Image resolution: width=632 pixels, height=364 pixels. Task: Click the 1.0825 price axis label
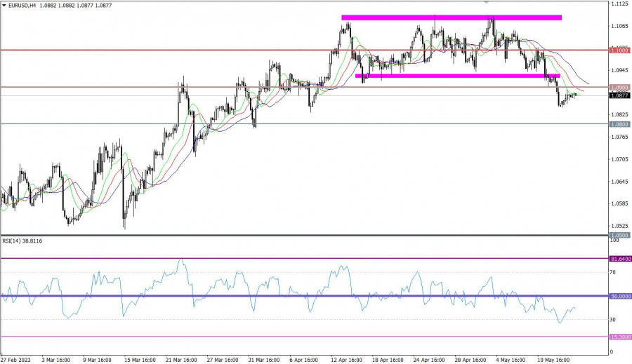click(x=619, y=114)
